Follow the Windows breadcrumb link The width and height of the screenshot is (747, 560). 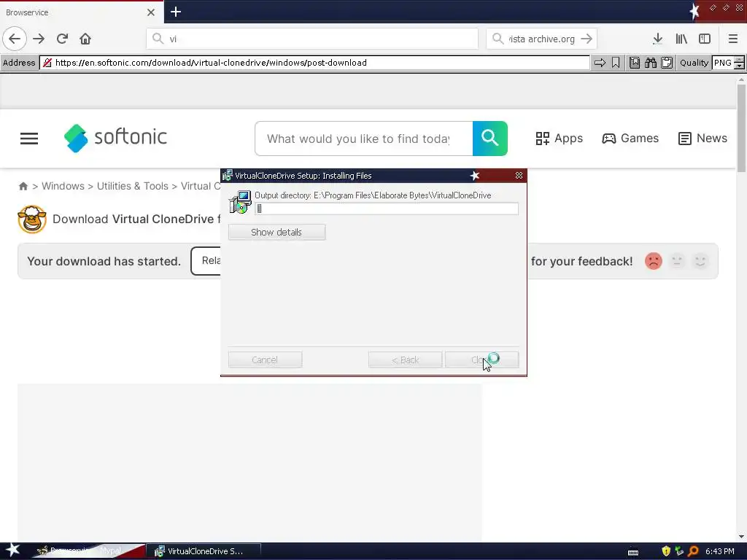63,186
